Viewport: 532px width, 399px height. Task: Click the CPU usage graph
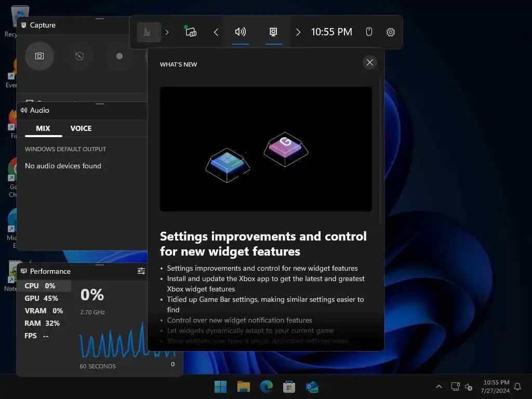point(127,339)
